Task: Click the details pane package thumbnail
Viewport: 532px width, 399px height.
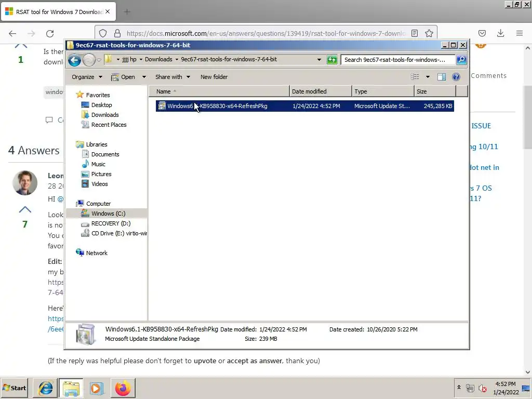Action: 85,335
